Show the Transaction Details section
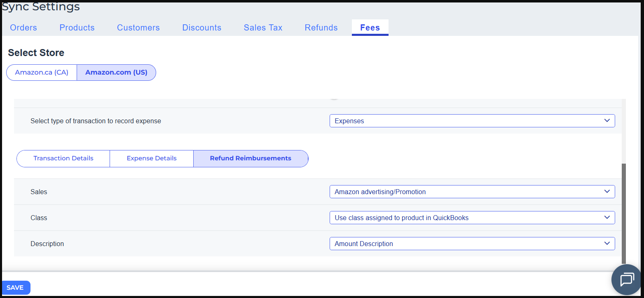This screenshot has height=298, width=644. coord(63,159)
